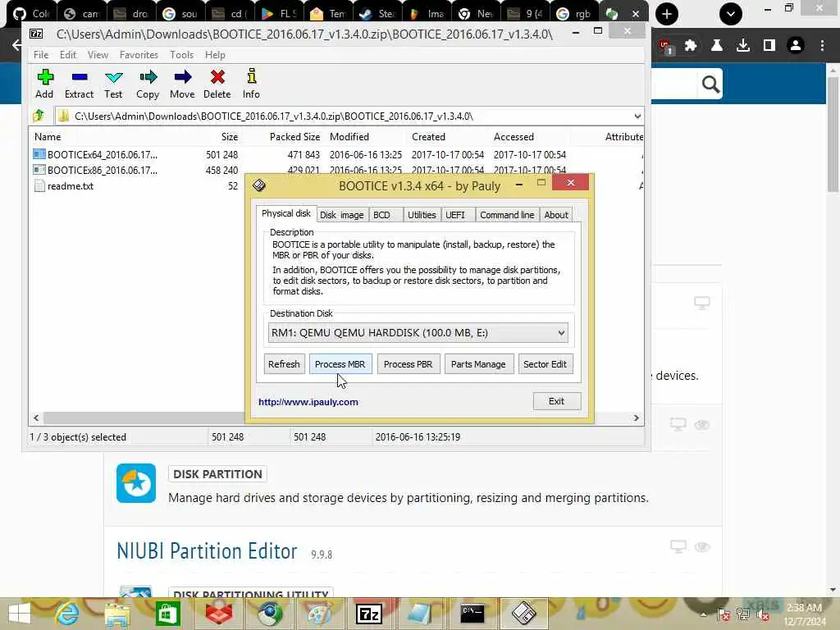Viewport: 840px width, 630px height.
Task: Click the Test toolbar icon in 7-Zip
Action: pos(113,84)
